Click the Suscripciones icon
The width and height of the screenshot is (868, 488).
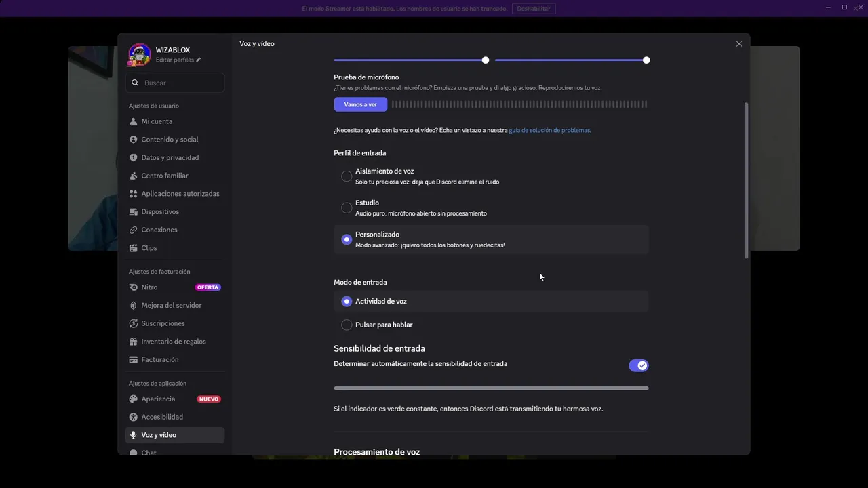click(x=134, y=323)
